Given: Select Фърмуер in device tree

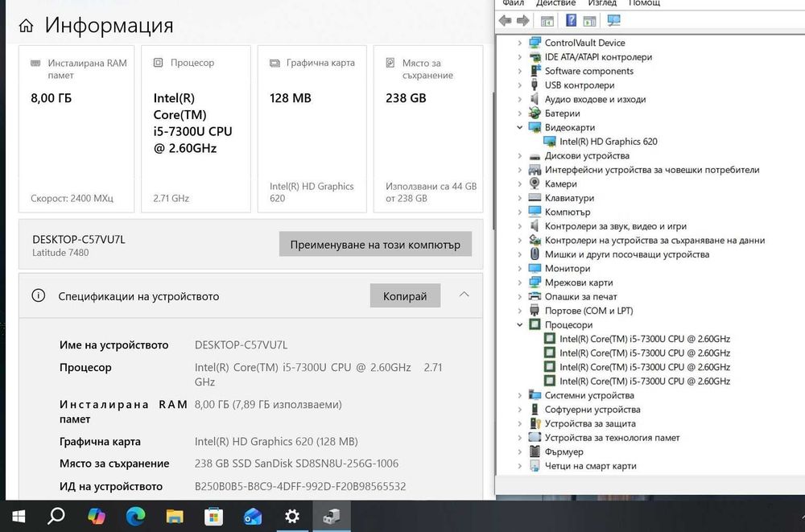Looking at the screenshot, I should tap(563, 452).
